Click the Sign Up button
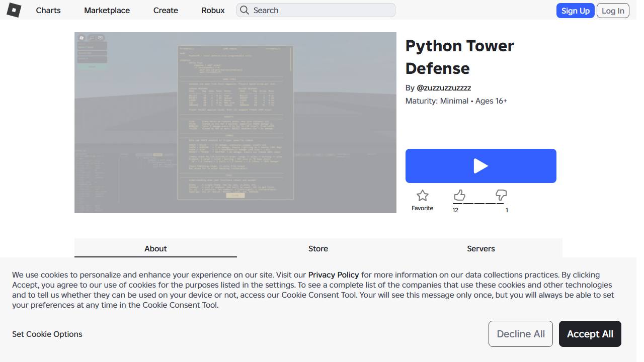The width and height of the screenshot is (644, 362). 575,11
